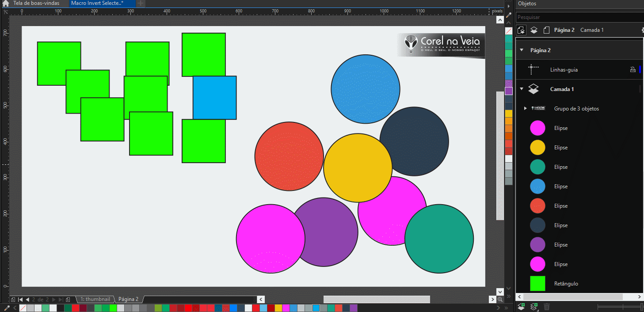The image size is (644, 312).
Task: Collapse the Camada 1 layer group
Action: 521,89
